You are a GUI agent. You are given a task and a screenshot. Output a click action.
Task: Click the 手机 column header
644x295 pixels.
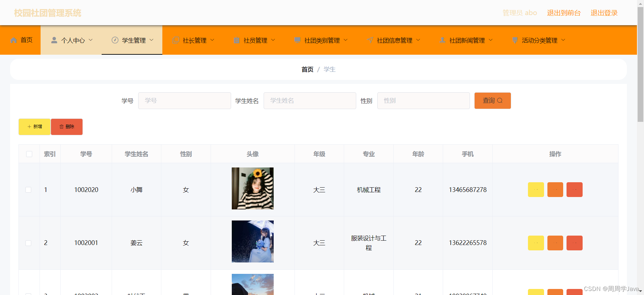tap(468, 154)
